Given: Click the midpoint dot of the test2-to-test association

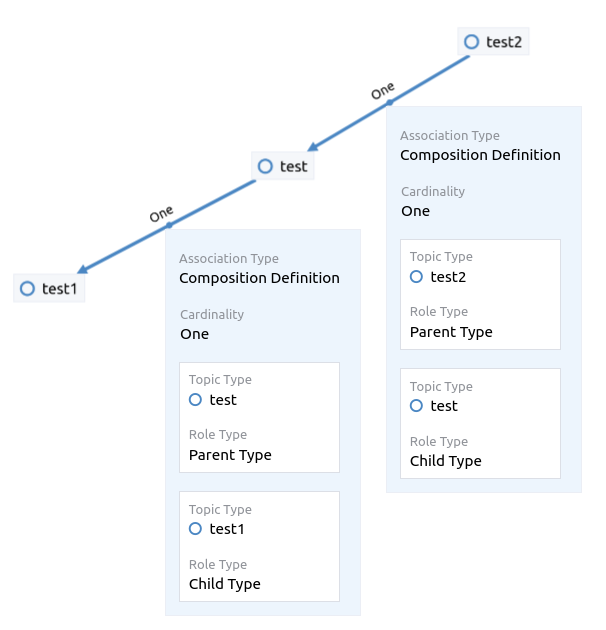Looking at the screenshot, I should tap(390, 103).
